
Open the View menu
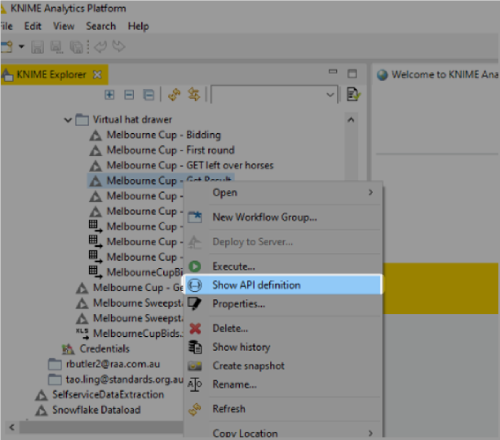64,26
